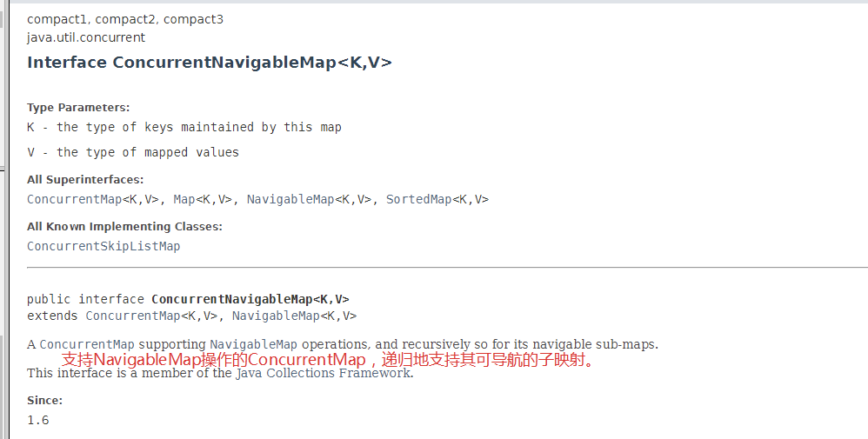
Task: Click the 'Since:' label
Action: pos(45,400)
